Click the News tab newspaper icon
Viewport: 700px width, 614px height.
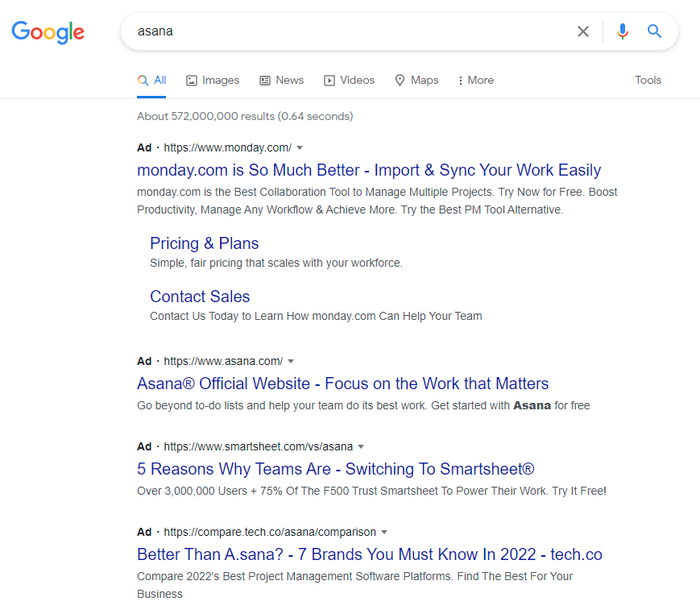point(265,81)
